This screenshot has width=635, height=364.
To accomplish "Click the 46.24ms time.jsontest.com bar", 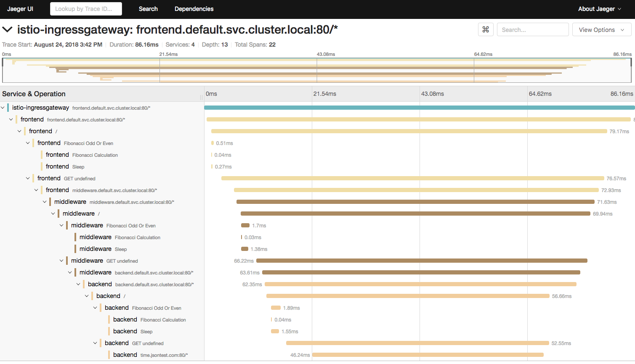I will (428, 355).
